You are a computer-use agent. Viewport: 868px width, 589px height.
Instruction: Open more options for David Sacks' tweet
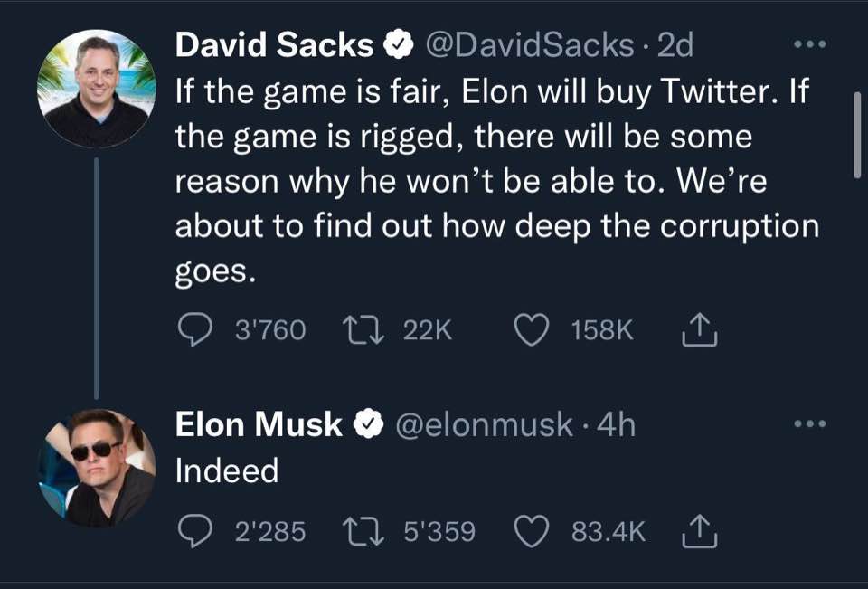click(x=809, y=44)
